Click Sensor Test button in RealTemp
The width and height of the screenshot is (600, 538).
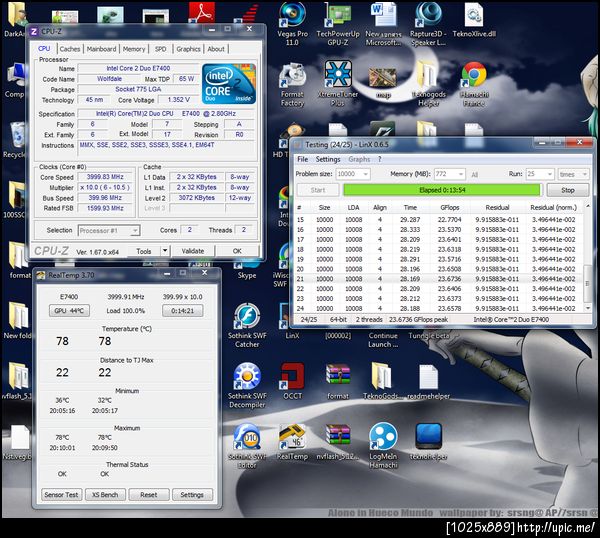tap(61, 495)
